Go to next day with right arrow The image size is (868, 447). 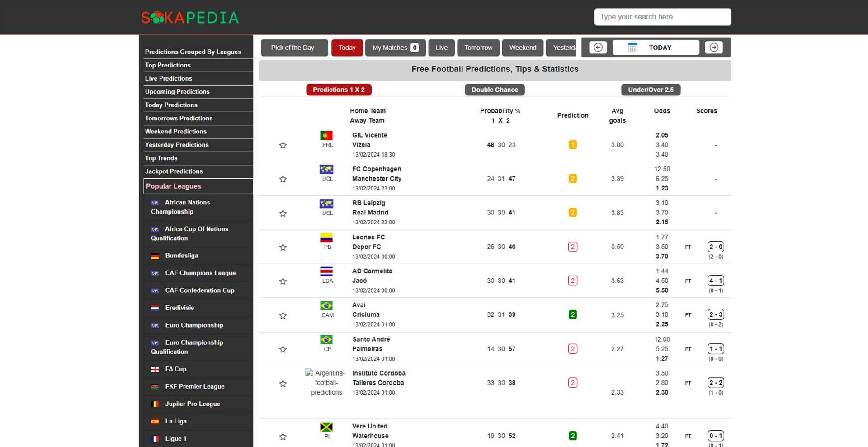point(714,48)
